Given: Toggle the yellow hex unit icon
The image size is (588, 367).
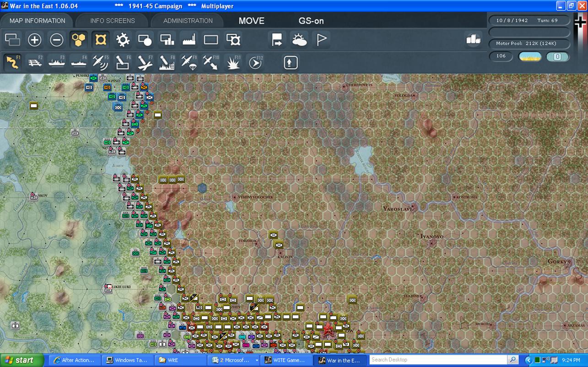Looking at the screenshot, I should click(101, 40).
